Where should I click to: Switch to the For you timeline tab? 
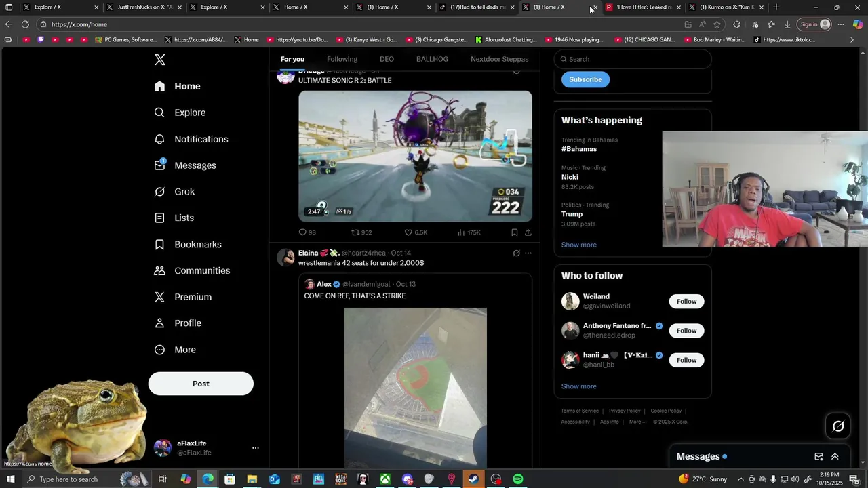click(292, 59)
